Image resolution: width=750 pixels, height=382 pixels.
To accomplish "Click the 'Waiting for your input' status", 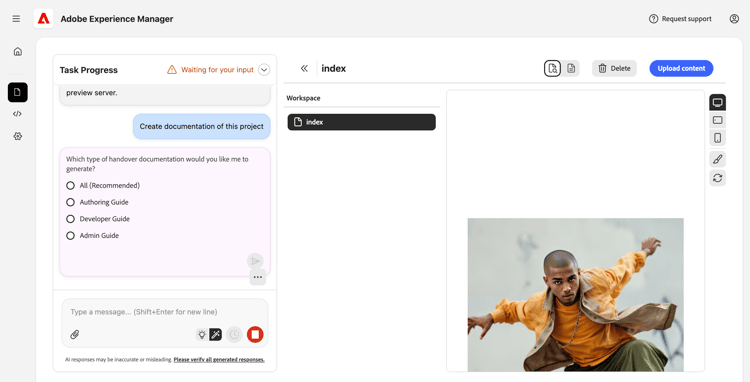I will (x=217, y=70).
